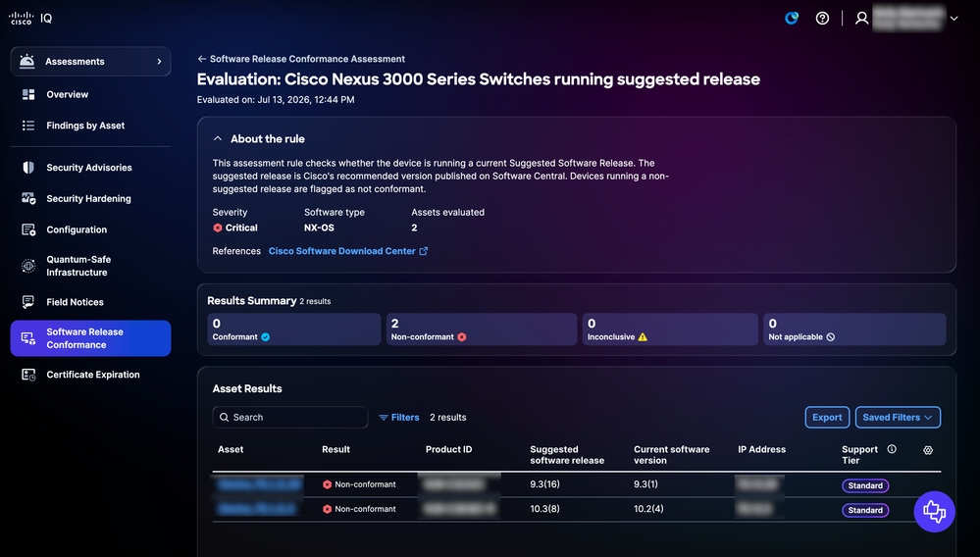Viewport: 980px width, 557px height.
Task: Go to Security Advisories
Action: 88,168
